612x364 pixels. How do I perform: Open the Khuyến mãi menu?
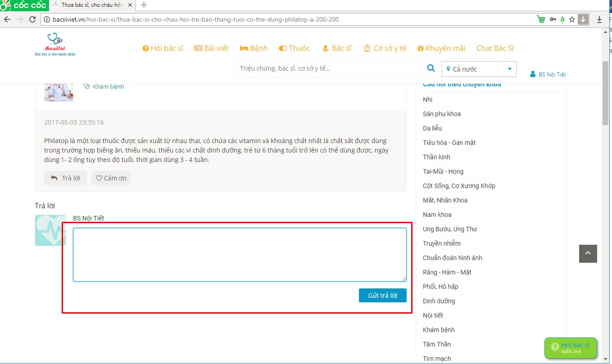(441, 48)
